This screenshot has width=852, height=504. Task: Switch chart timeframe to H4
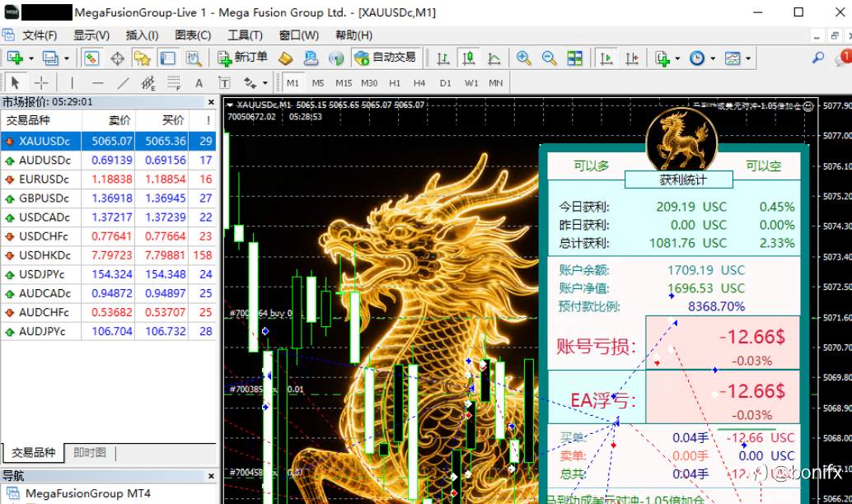[419, 82]
